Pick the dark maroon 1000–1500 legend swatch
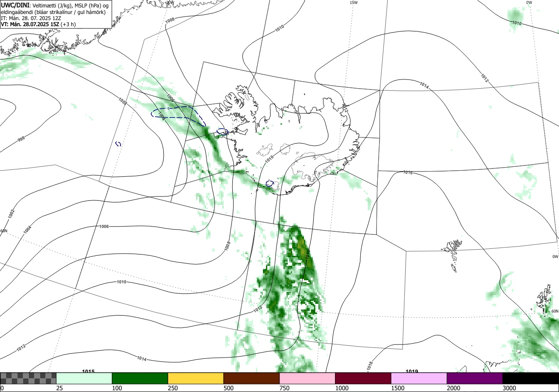Screen dimensions: 559x392 click(x=363, y=378)
